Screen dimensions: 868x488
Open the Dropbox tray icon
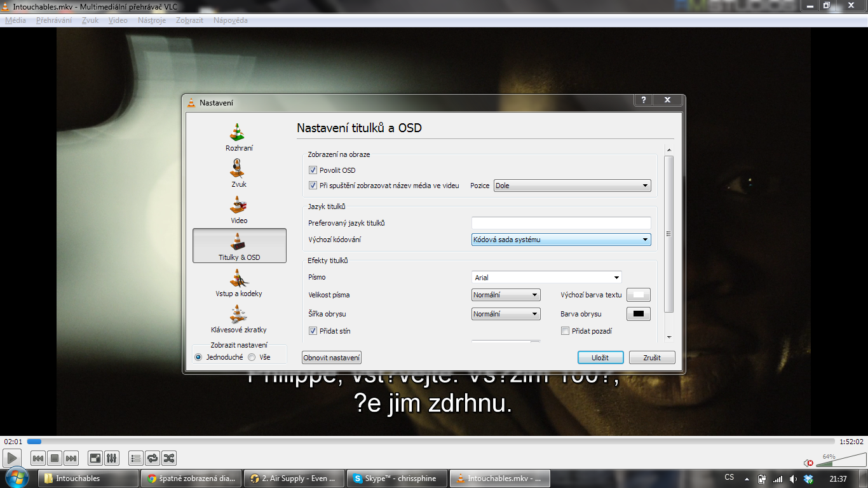pyautogui.click(x=808, y=478)
